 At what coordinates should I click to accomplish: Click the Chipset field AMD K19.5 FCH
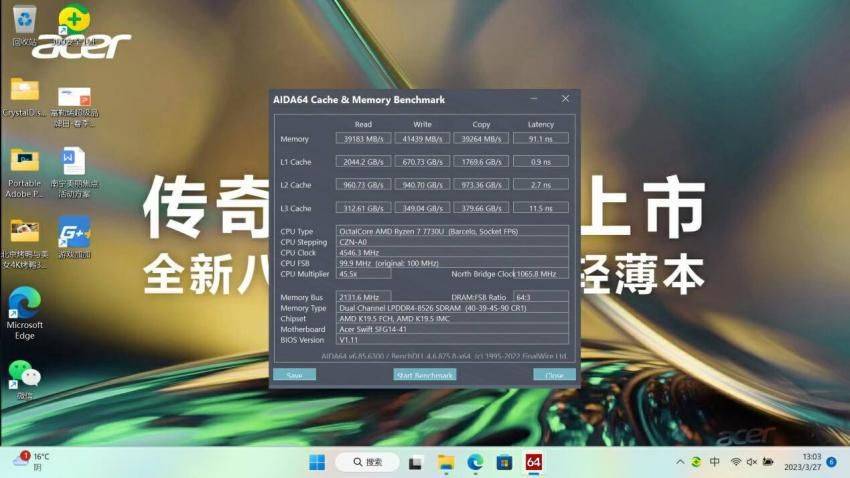point(452,319)
